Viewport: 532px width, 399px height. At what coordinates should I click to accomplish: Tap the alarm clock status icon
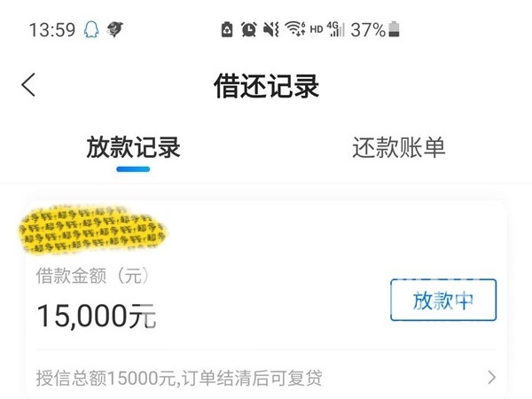tap(249, 29)
